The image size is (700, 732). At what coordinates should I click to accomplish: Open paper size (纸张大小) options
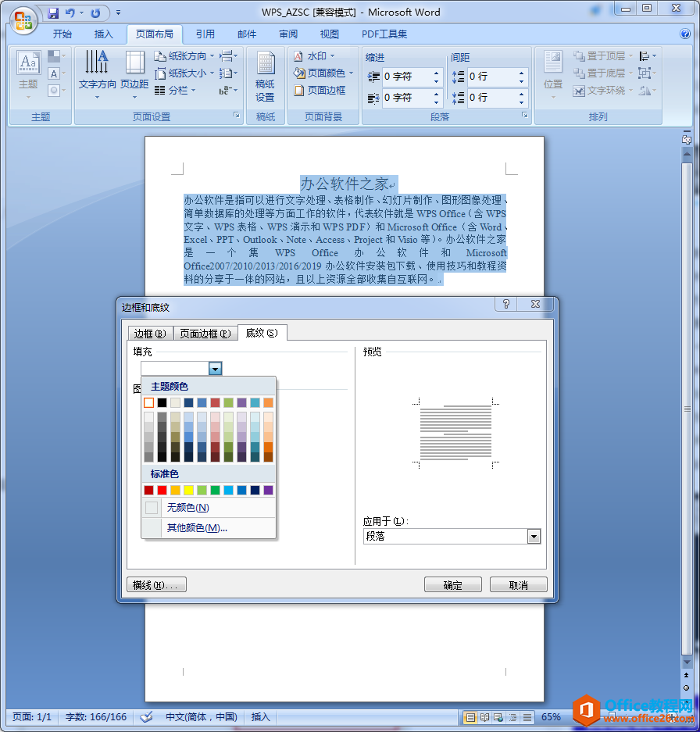tap(184, 73)
